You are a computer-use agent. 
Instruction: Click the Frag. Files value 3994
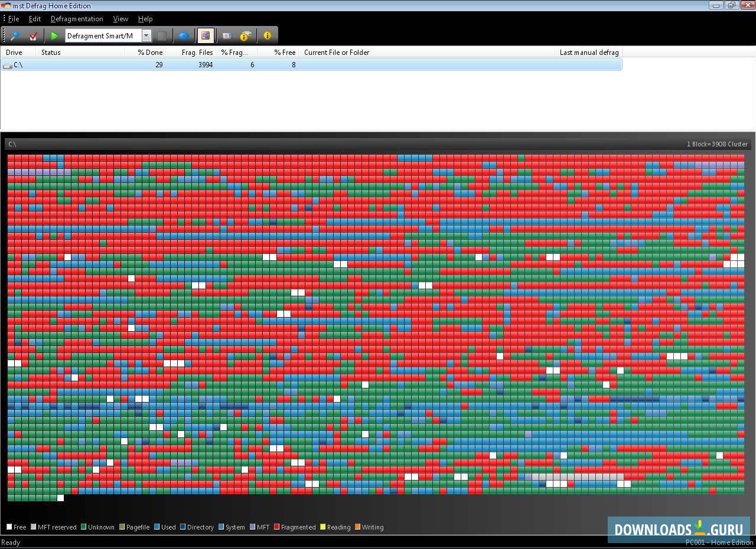click(206, 65)
